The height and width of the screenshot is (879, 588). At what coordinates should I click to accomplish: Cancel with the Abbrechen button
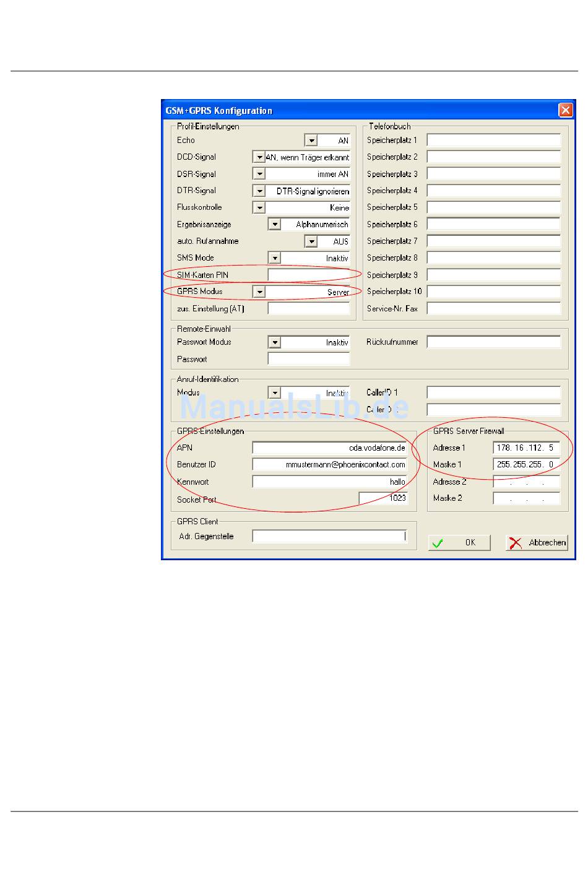[x=537, y=543]
